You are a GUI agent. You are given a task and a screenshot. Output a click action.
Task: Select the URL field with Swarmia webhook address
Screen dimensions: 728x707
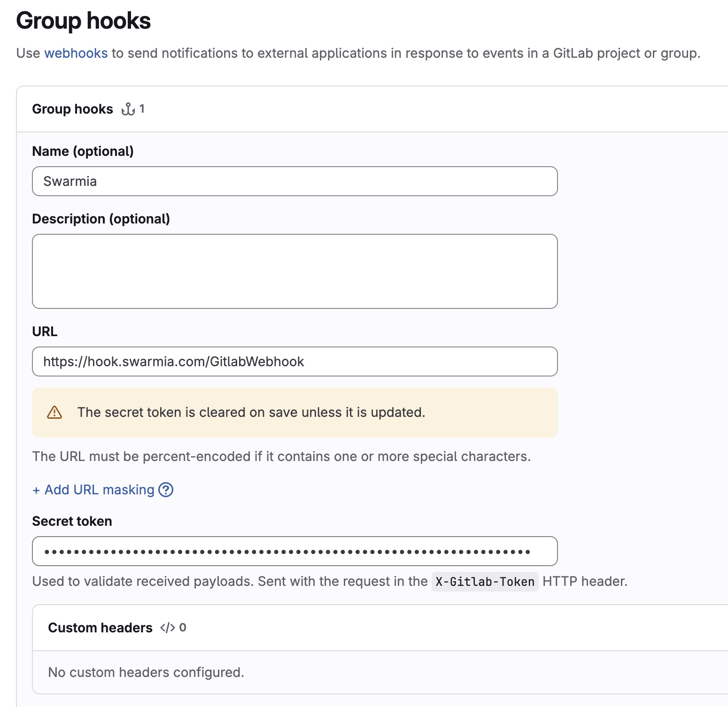click(x=294, y=361)
